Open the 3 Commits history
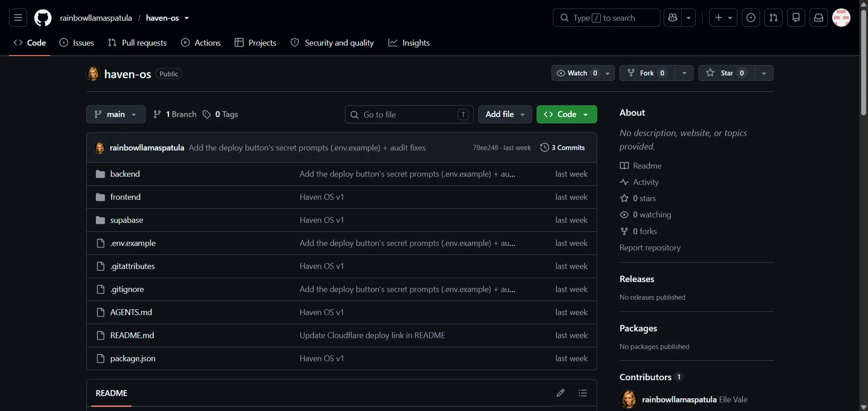The image size is (868, 411). pyautogui.click(x=562, y=148)
